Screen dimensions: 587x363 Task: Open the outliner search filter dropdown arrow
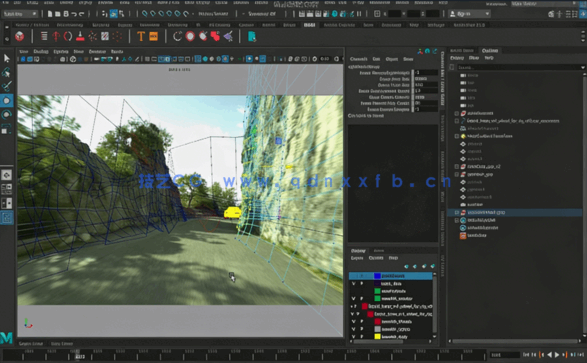[583, 67]
